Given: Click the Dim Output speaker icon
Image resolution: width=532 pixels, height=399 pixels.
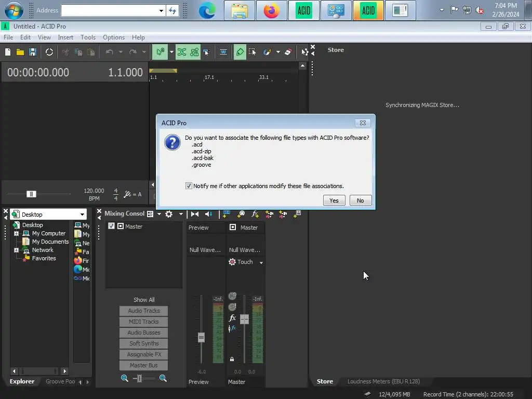Looking at the screenshot, I should click(x=209, y=214).
